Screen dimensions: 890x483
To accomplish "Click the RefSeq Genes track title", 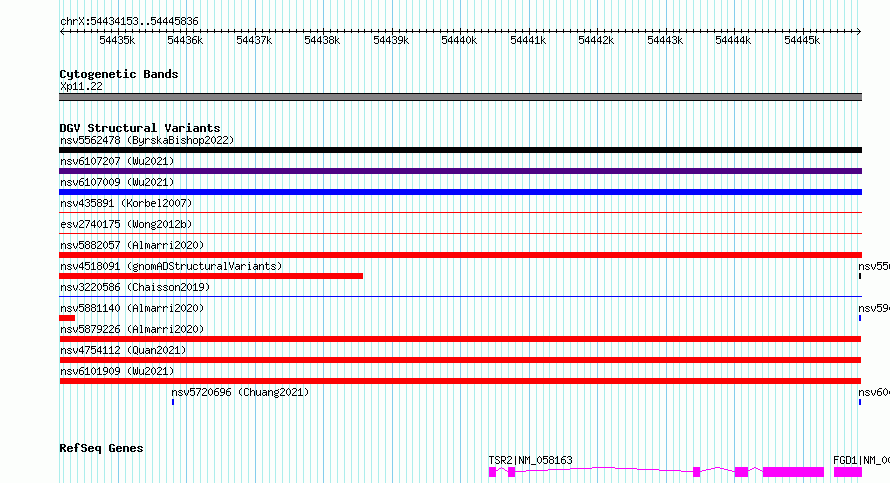I will (x=101, y=448).
